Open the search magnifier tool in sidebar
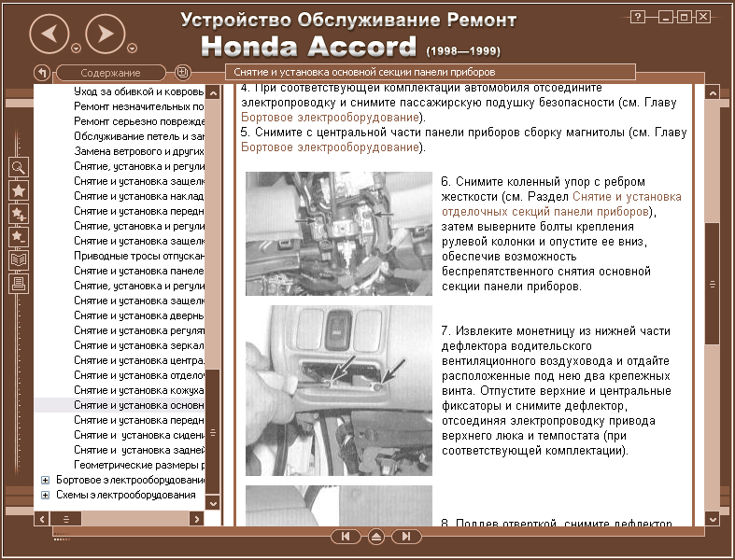This screenshot has width=735, height=560. (18, 167)
